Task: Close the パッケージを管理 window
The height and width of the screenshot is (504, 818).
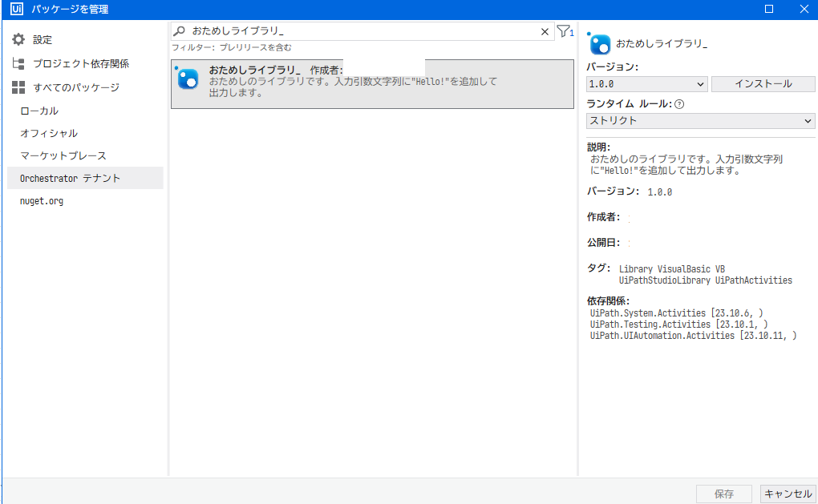Action: click(x=804, y=9)
